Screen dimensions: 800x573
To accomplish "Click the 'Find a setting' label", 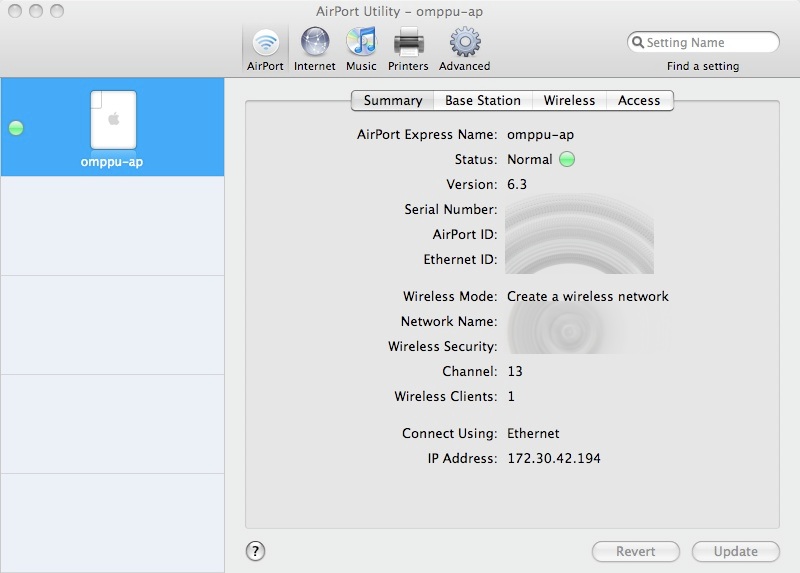I will (x=703, y=66).
